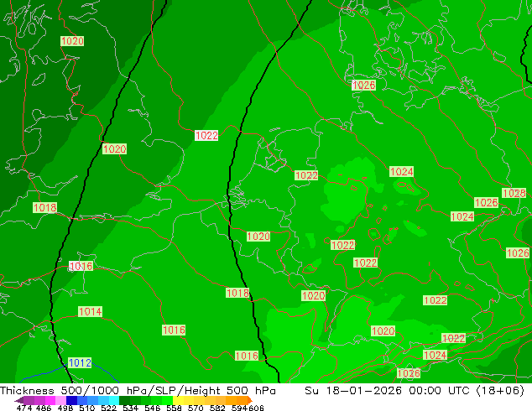Click the purple arrow tip of the legend

pyautogui.click(x=18, y=400)
